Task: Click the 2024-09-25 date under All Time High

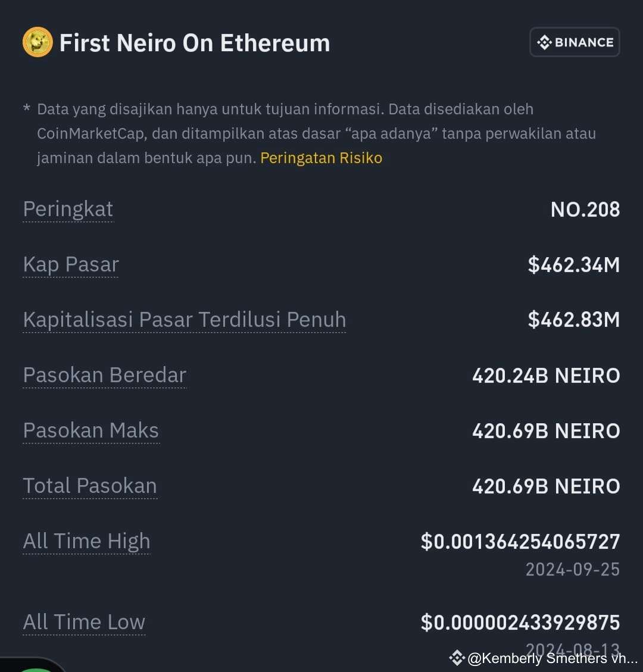Action: tap(572, 570)
